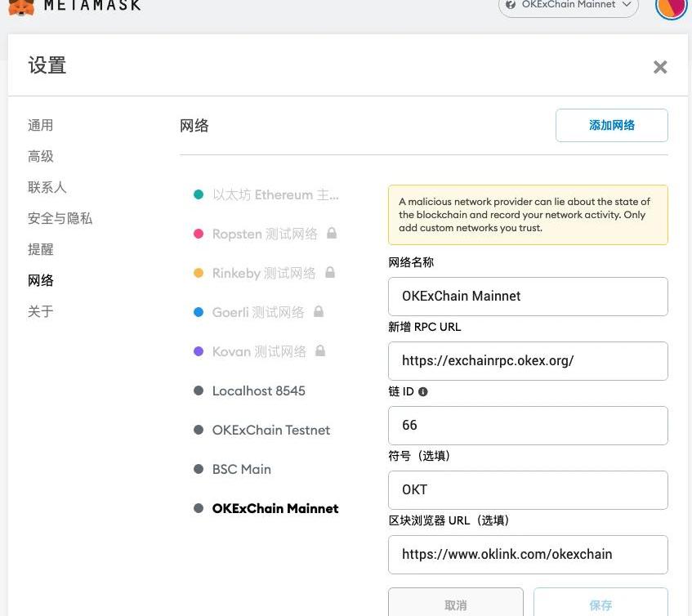
Task: Click the lock icon beside Ropsten 测试网络
Action: [x=332, y=233]
